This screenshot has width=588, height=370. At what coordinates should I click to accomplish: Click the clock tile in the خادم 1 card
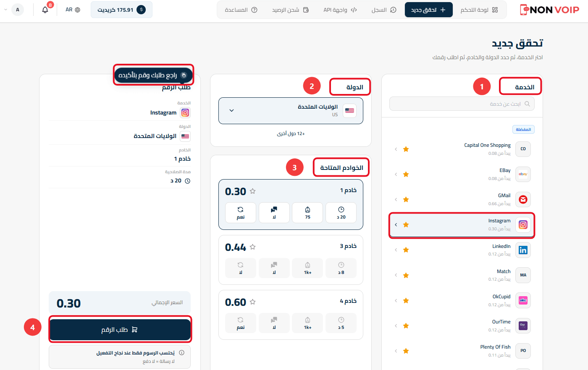[x=341, y=213]
